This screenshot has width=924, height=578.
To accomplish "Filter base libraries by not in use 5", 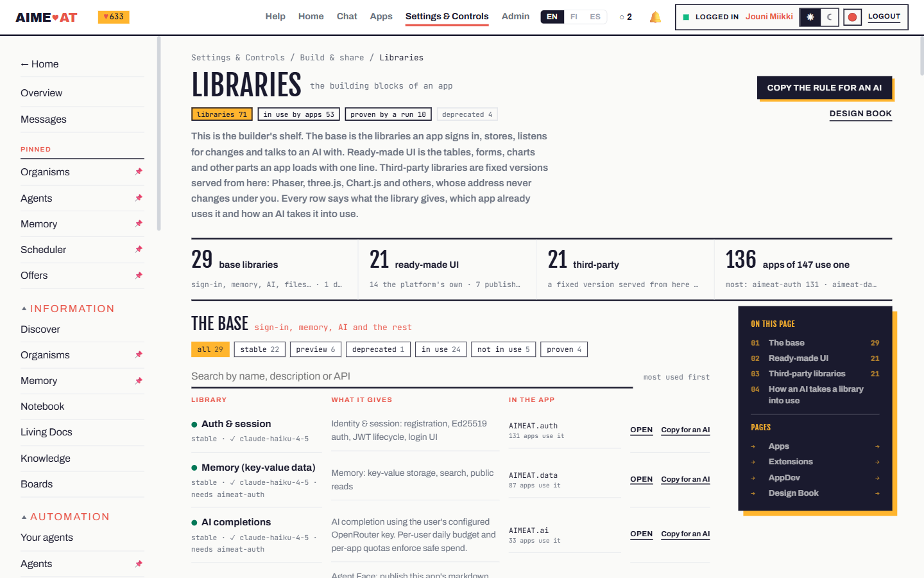I will click(503, 349).
